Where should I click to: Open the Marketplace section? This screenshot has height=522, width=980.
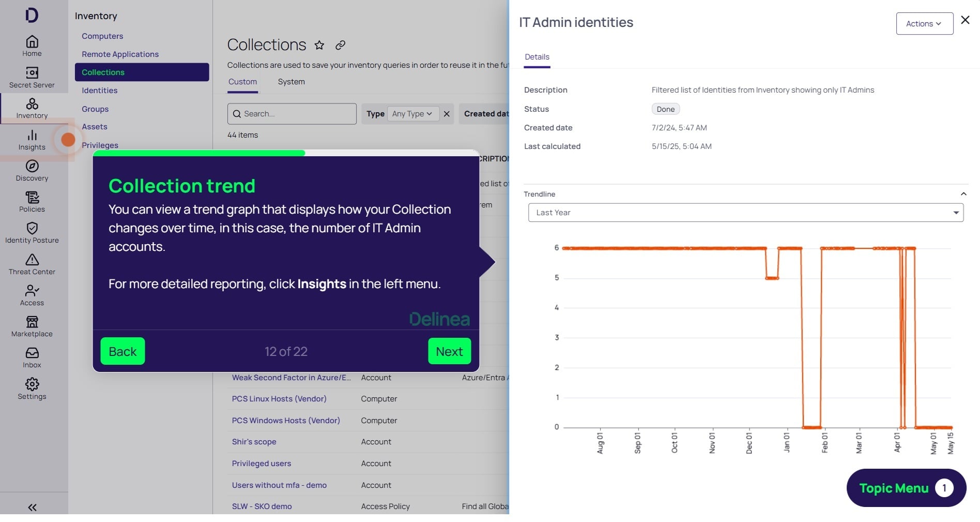click(32, 327)
